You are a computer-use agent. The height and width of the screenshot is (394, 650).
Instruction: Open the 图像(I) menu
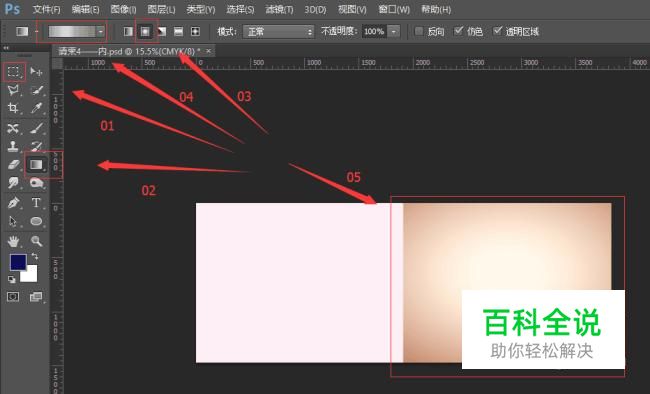(x=124, y=9)
